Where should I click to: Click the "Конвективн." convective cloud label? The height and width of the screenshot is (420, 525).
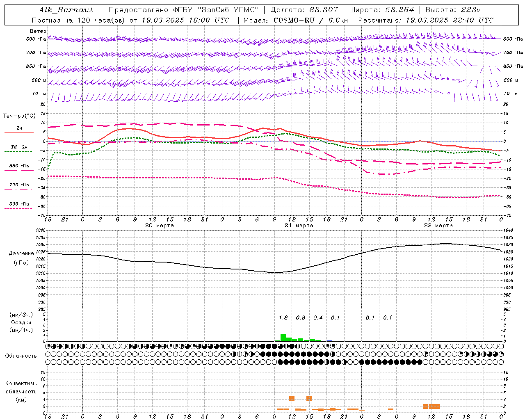point(21,383)
